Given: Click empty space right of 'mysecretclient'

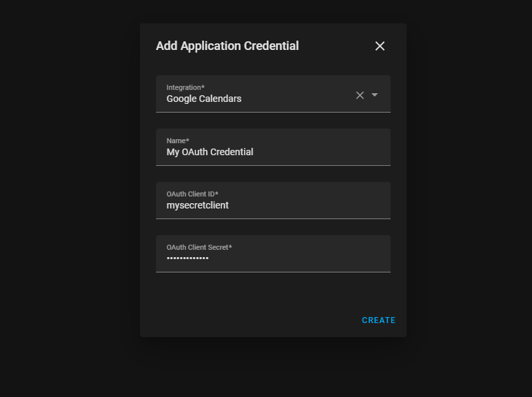Looking at the screenshot, I should point(309,205).
